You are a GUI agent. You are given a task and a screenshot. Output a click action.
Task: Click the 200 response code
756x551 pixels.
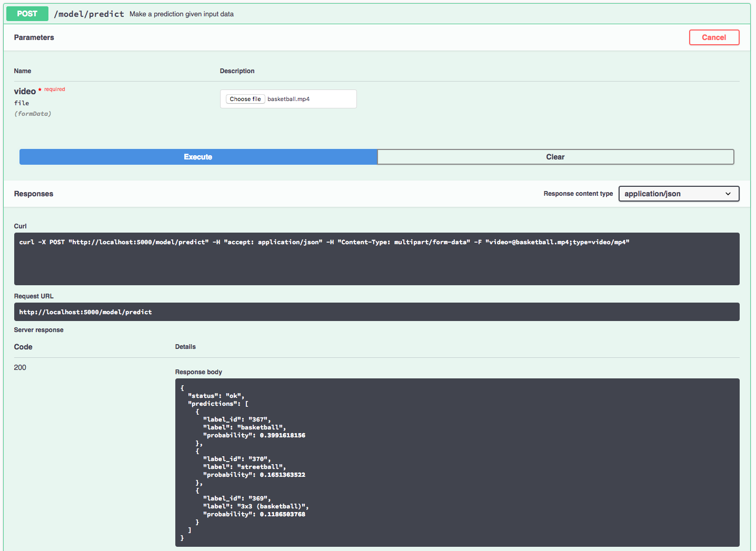20,367
